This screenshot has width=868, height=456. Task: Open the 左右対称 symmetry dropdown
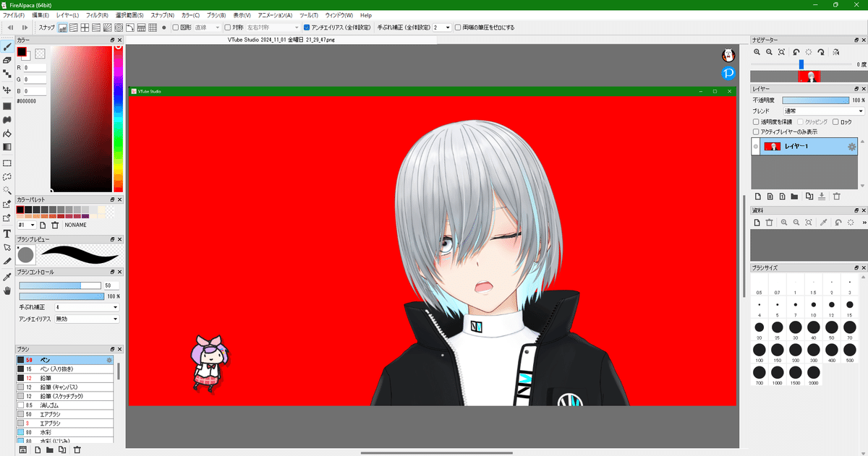pyautogui.click(x=271, y=27)
